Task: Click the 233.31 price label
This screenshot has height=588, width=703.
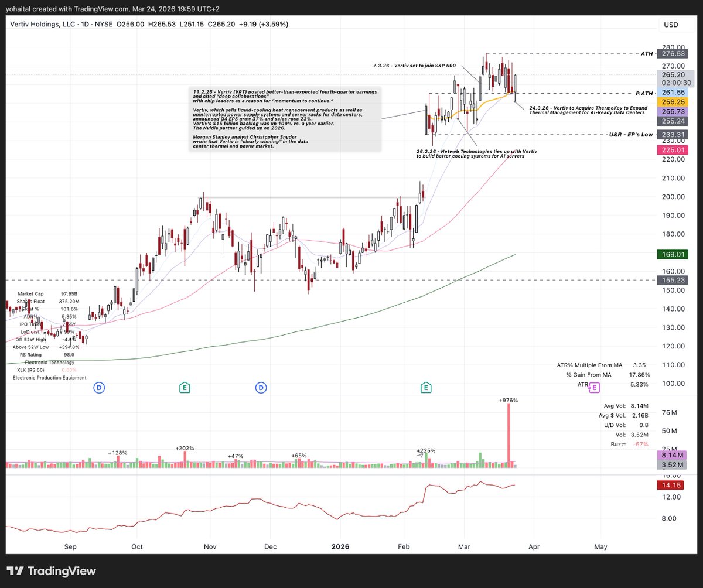Action: pyautogui.click(x=673, y=134)
